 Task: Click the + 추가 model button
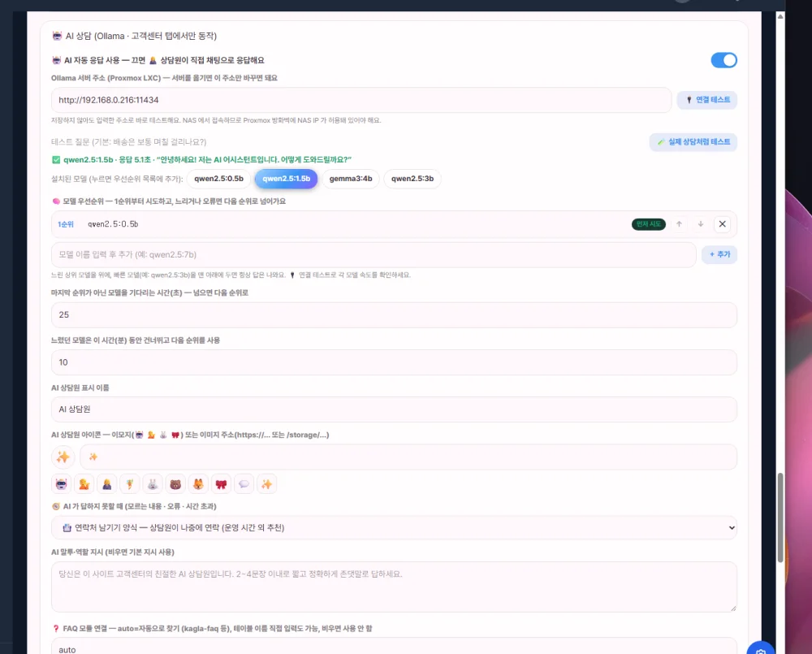719,254
